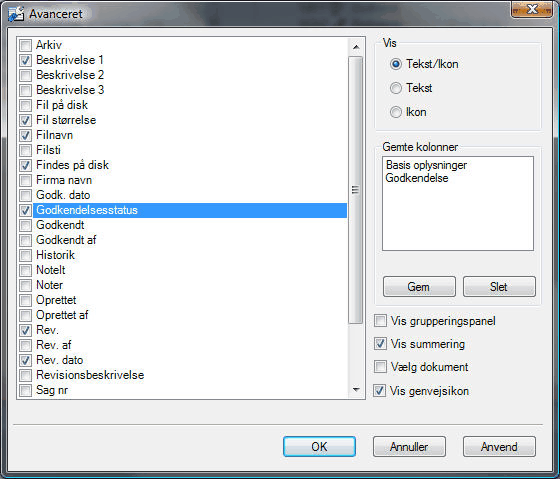Click Annuller to cancel
560x479 pixels.
point(409,446)
